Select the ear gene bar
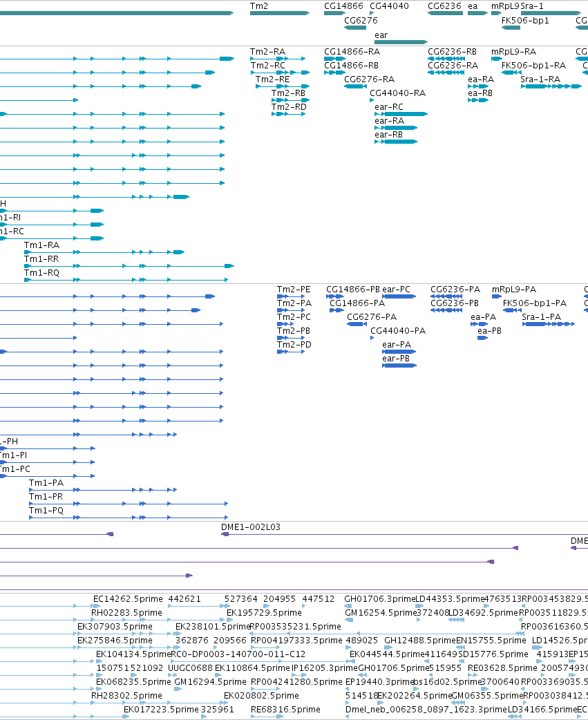Viewport: 588px width, 720px height. 401,42
